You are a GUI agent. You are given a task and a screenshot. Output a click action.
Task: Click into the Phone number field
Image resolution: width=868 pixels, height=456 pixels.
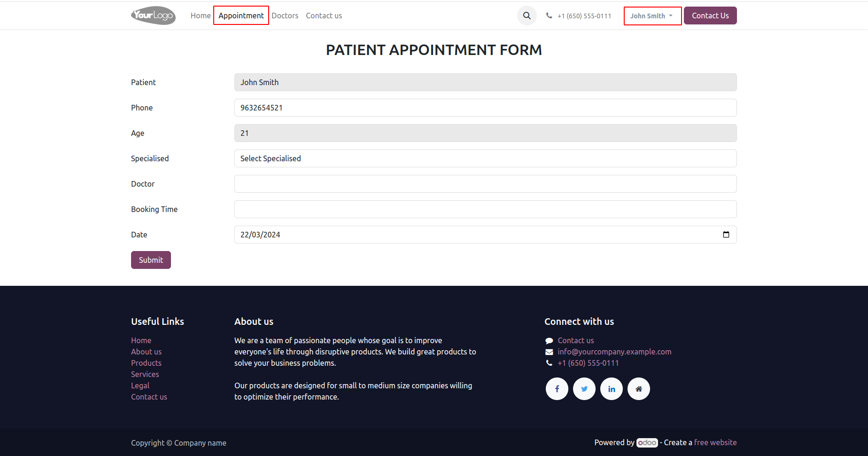point(485,108)
